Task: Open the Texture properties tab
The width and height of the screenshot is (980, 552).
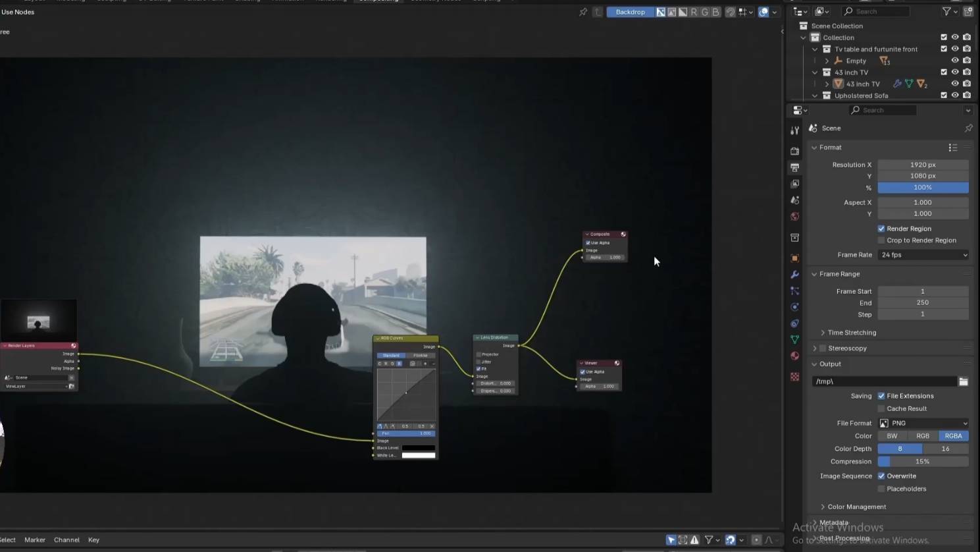Action: [x=795, y=377]
